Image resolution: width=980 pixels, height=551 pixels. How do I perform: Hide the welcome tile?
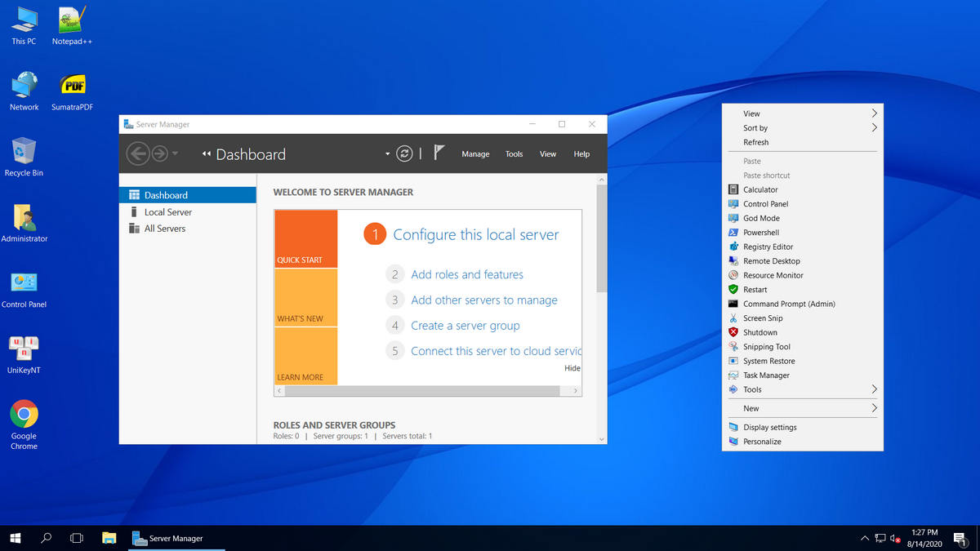tap(572, 368)
